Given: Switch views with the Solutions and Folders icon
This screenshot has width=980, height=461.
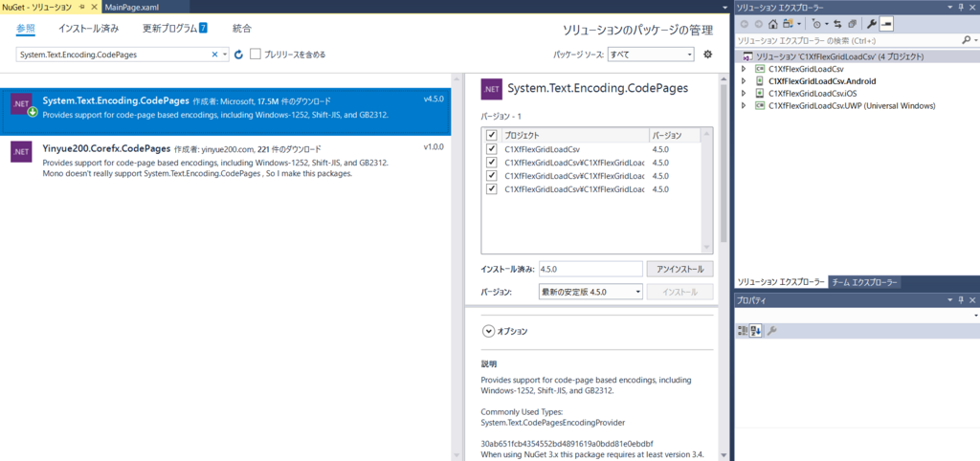Looking at the screenshot, I should 788,24.
